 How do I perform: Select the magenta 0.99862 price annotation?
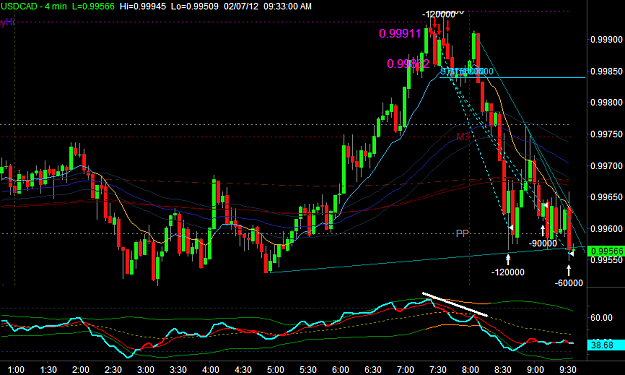click(x=408, y=64)
